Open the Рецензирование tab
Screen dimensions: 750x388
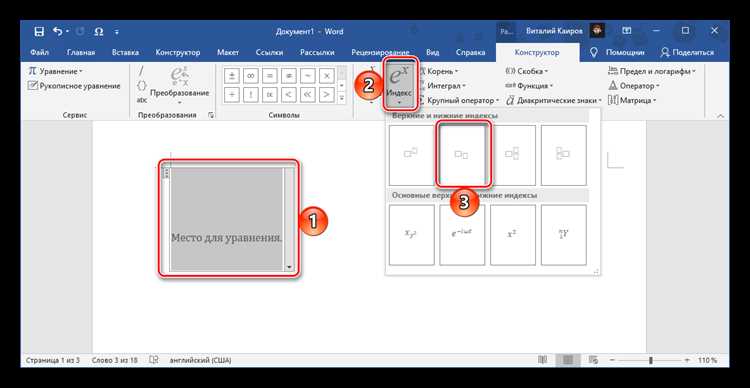point(380,53)
